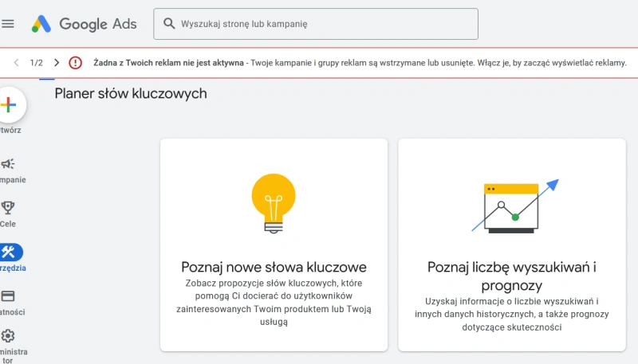638x364 pixels.
Task: Click 'Uzyskaj informacje o liczbie wyszukiwań' description
Action: click(512, 314)
